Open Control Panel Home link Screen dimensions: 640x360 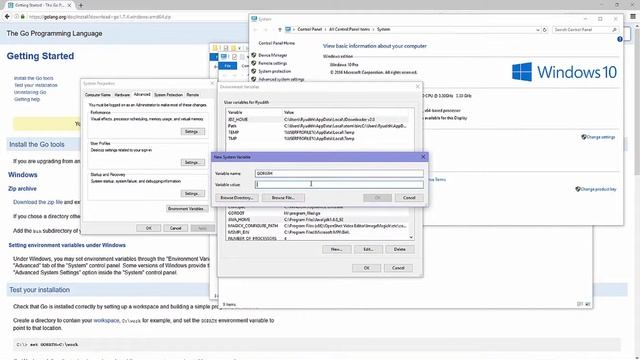[x=276, y=43]
